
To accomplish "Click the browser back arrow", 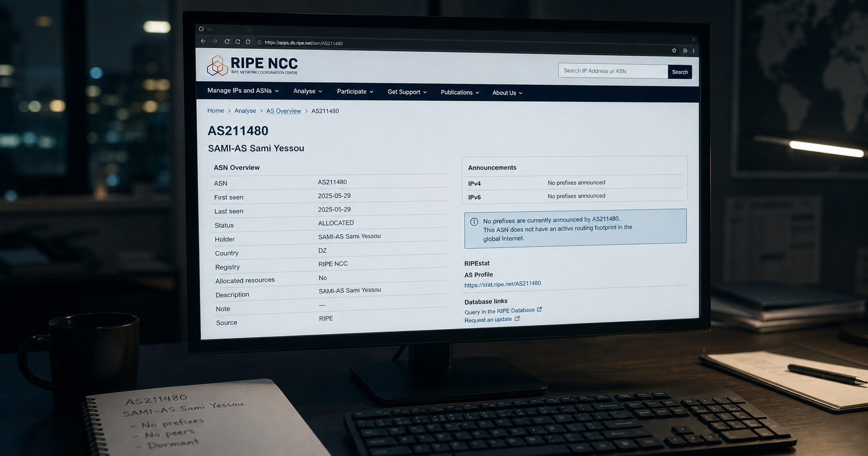I will coord(203,41).
